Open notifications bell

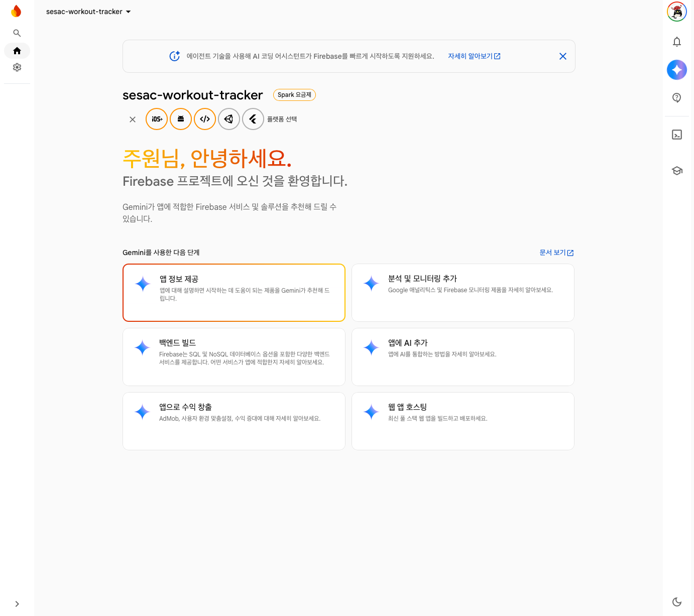677,42
